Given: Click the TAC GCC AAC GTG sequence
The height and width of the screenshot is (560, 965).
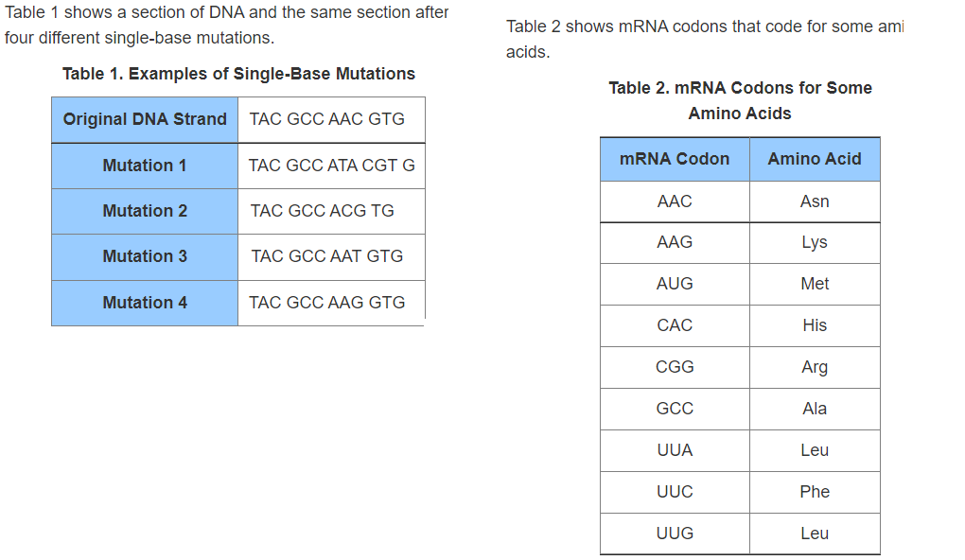Looking at the screenshot, I should click(327, 119).
